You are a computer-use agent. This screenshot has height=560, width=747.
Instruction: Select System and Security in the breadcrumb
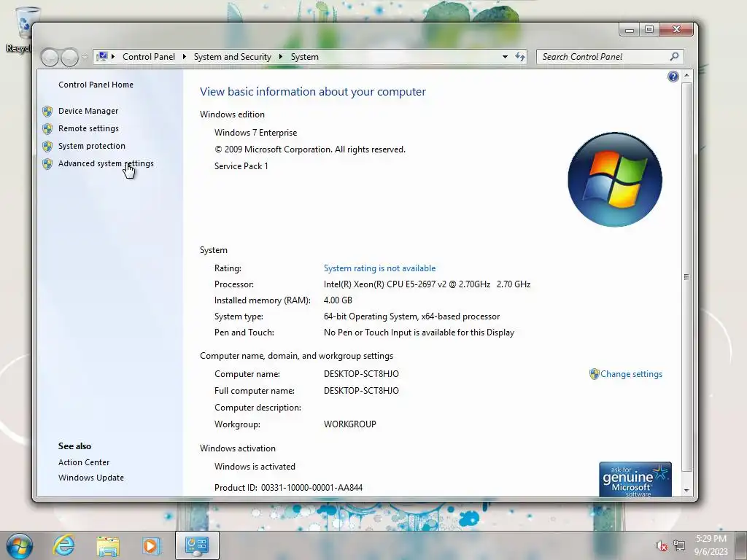233,57
